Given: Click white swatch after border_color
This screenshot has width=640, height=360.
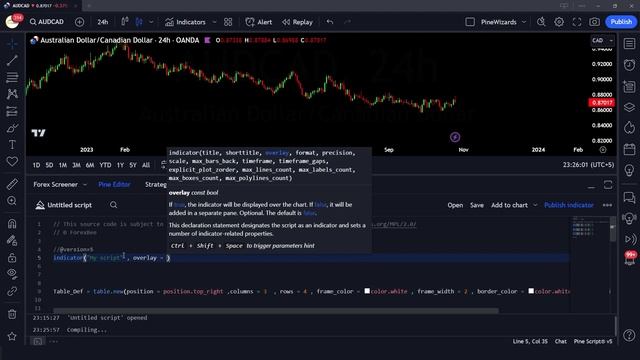Looking at the screenshot, I should [x=531, y=291].
